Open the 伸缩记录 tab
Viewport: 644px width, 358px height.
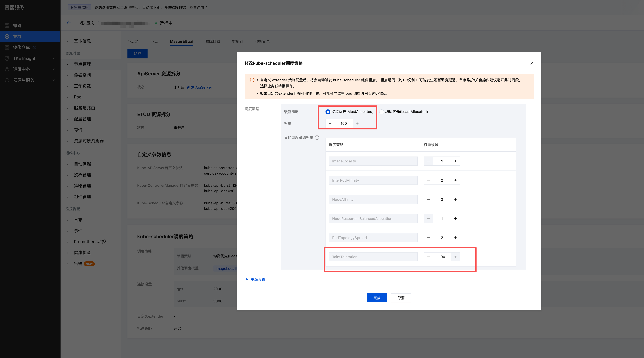[x=262, y=41]
